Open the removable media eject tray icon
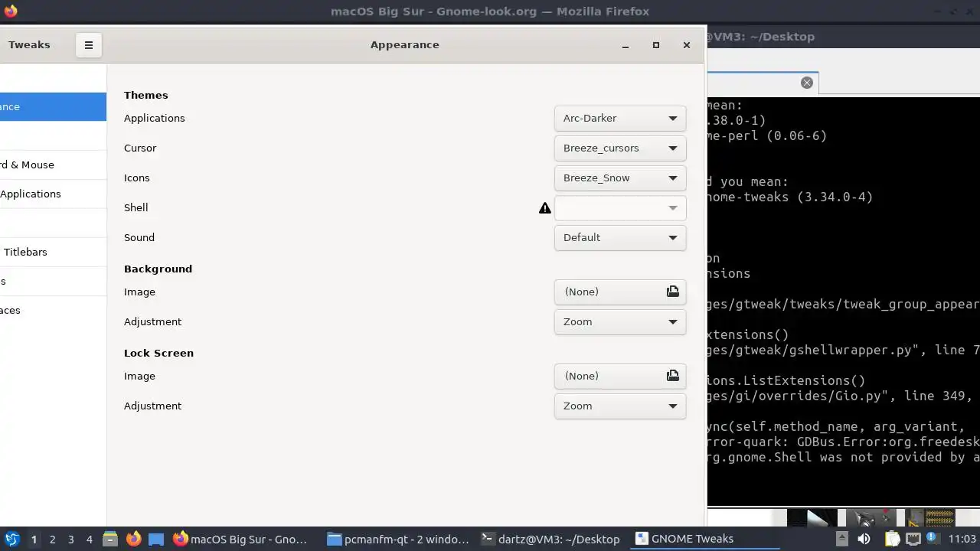 841,539
